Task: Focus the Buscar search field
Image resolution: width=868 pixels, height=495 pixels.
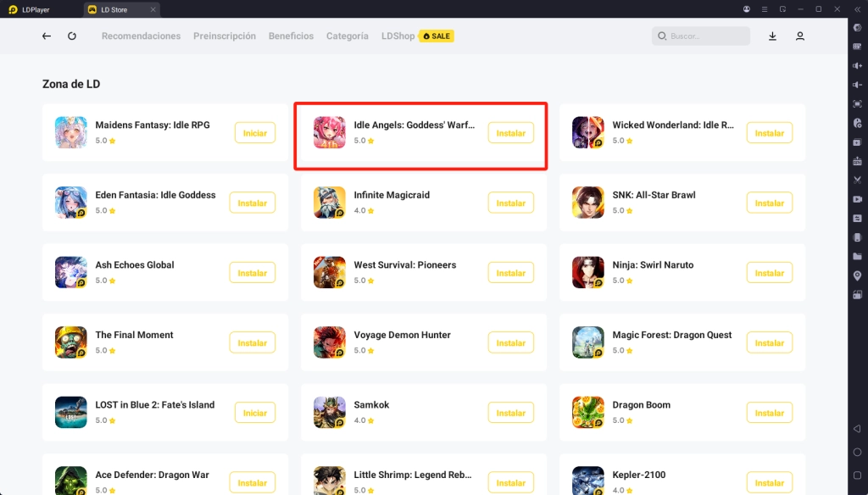Action: (701, 36)
